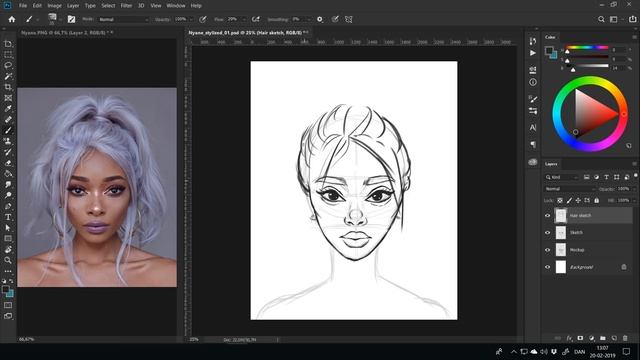640x360 pixels.
Task: Click the Home icon in options bar
Action: pyautogui.click(x=12, y=19)
